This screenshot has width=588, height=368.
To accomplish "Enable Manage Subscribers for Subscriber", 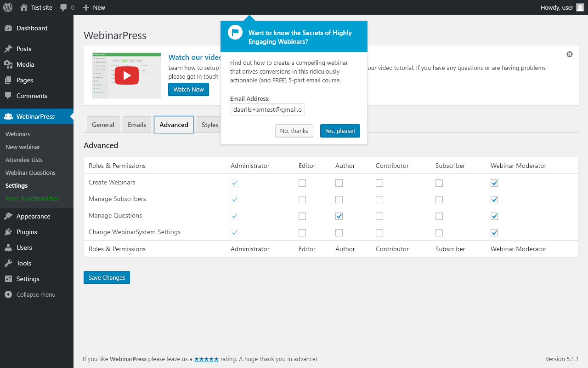I will 439,200.
